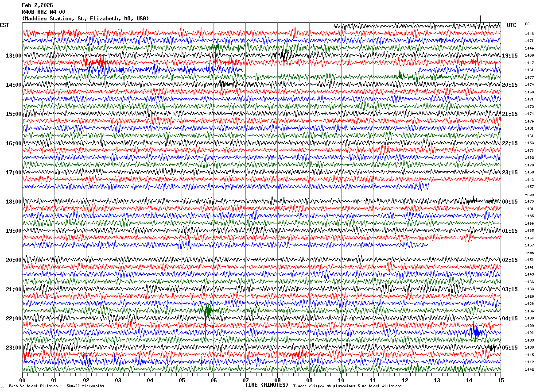The image size is (536, 392).
Task: Click the DC value 1472
Action: click(529, 107)
